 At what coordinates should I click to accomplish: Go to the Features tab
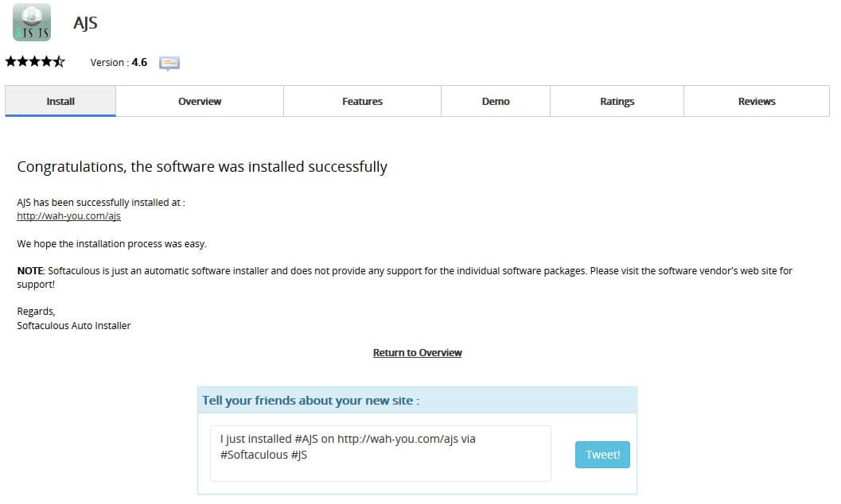click(362, 101)
